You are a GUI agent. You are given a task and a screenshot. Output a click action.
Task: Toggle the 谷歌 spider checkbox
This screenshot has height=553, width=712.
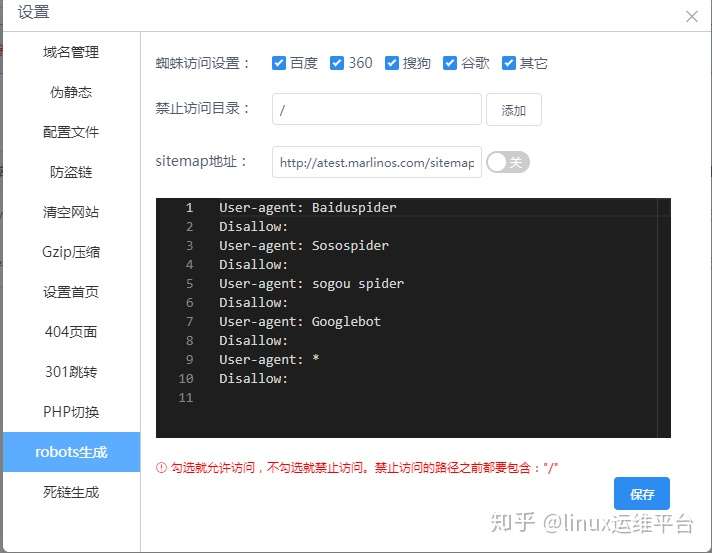[450, 63]
